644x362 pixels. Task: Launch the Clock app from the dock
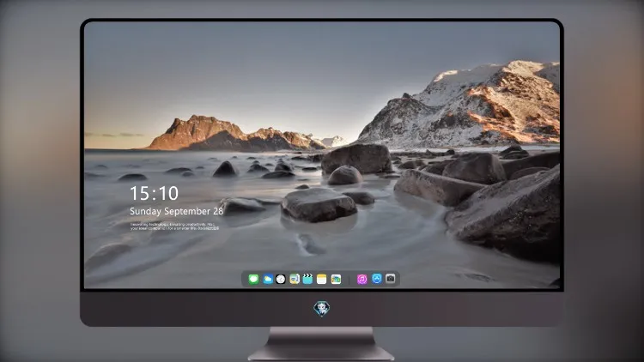click(x=281, y=279)
